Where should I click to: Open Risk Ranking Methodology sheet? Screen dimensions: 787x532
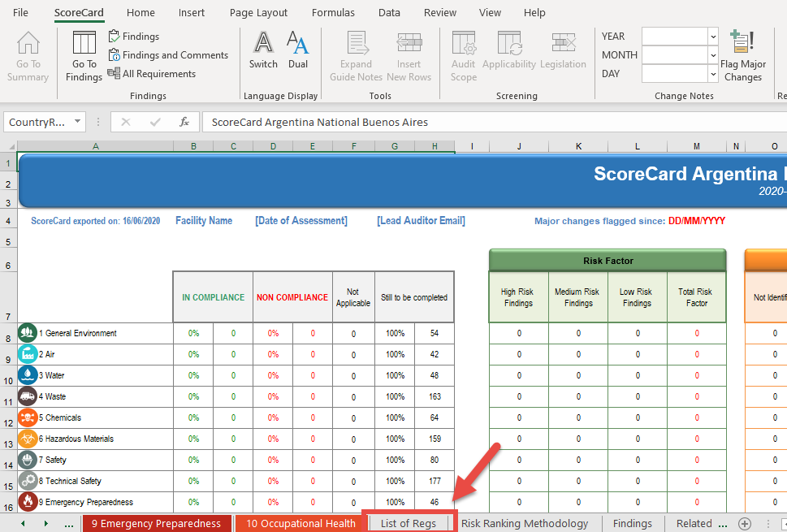coord(525,523)
